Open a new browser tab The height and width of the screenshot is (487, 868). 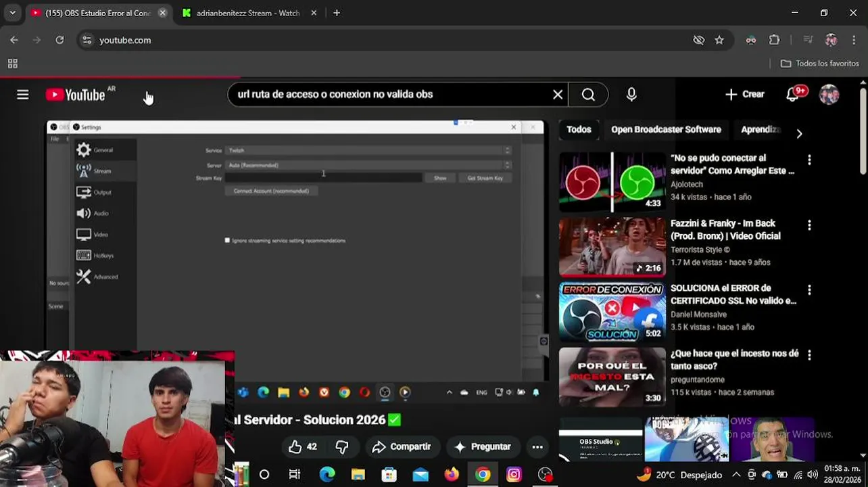[x=337, y=13]
